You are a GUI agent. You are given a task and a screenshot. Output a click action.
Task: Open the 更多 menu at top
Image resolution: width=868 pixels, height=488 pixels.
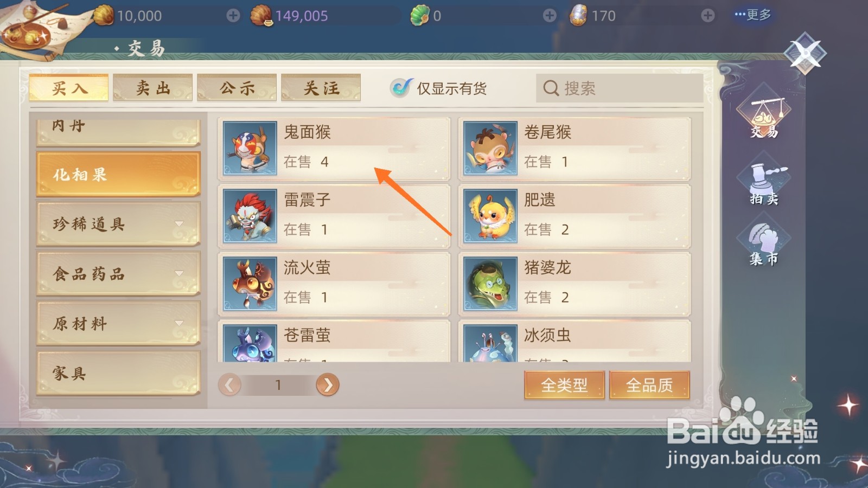[x=753, y=15]
